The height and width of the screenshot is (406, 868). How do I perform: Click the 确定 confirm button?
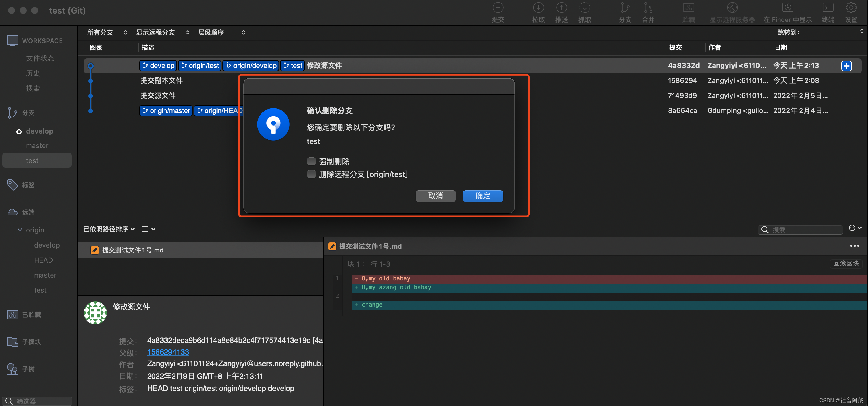coord(483,196)
